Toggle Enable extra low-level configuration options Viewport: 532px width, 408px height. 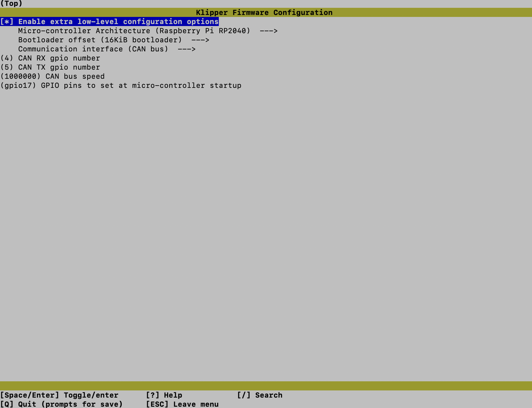(x=109, y=21)
